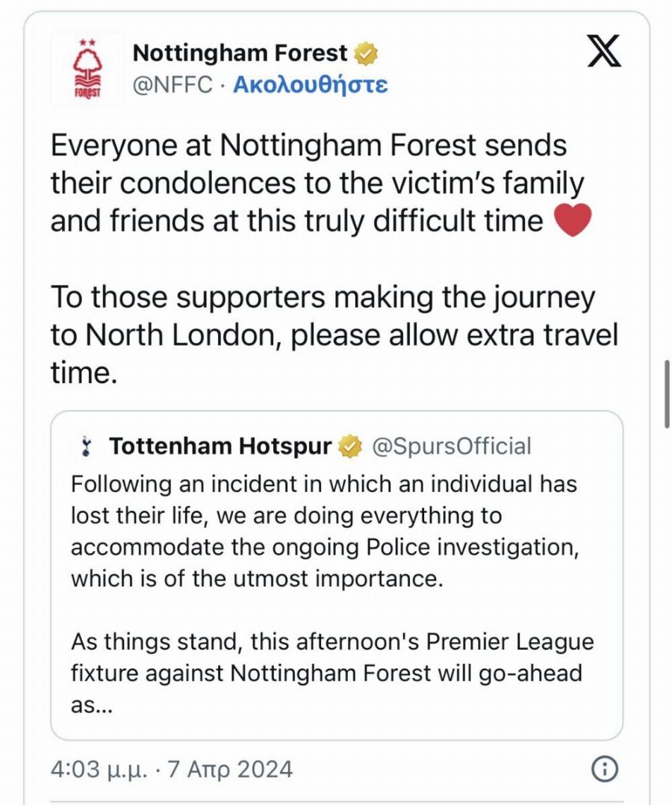Click Nottingham Forest's gold verified badge
This screenshot has width=672, height=805.
366,54
